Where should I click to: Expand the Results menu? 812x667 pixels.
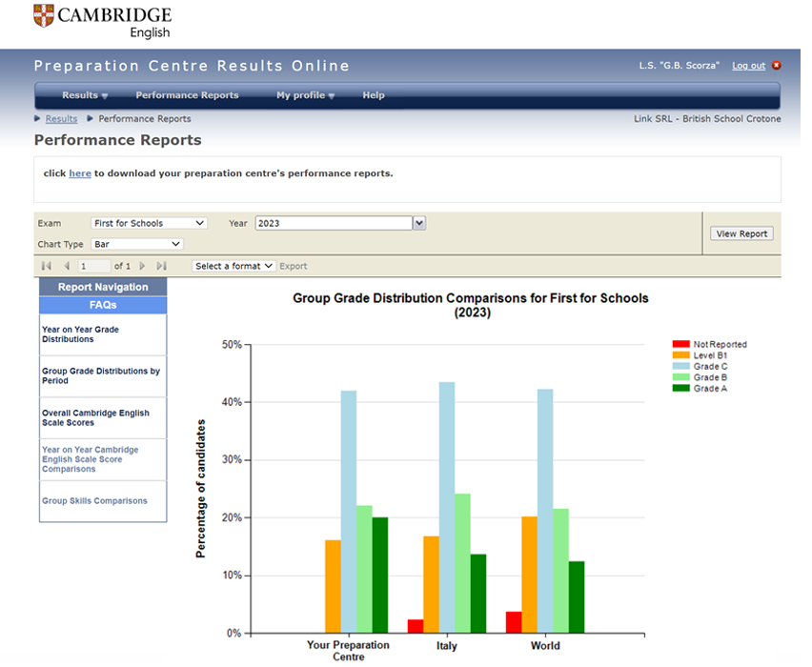85,95
